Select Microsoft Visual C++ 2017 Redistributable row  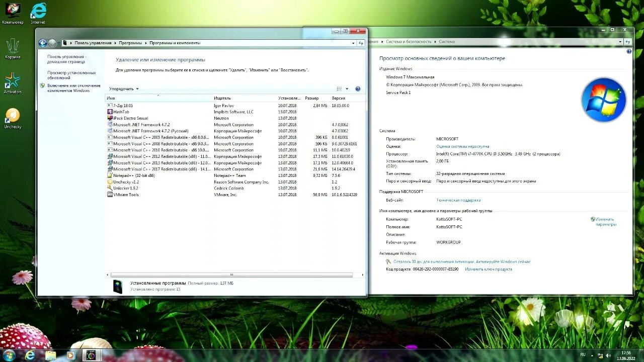point(234,169)
